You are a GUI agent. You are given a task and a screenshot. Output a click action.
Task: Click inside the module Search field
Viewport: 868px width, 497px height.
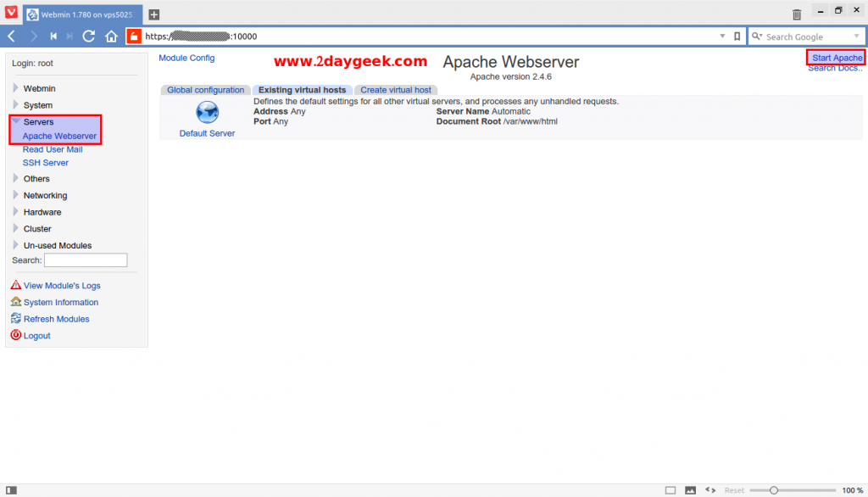(x=85, y=260)
